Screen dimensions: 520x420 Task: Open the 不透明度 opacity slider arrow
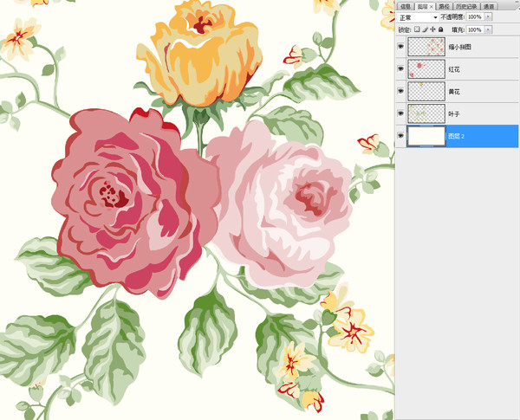(x=488, y=16)
